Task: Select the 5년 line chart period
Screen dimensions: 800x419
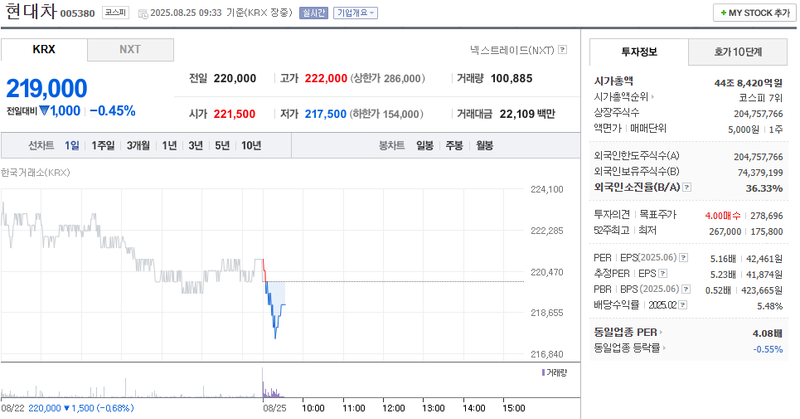Action: click(222, 145)
